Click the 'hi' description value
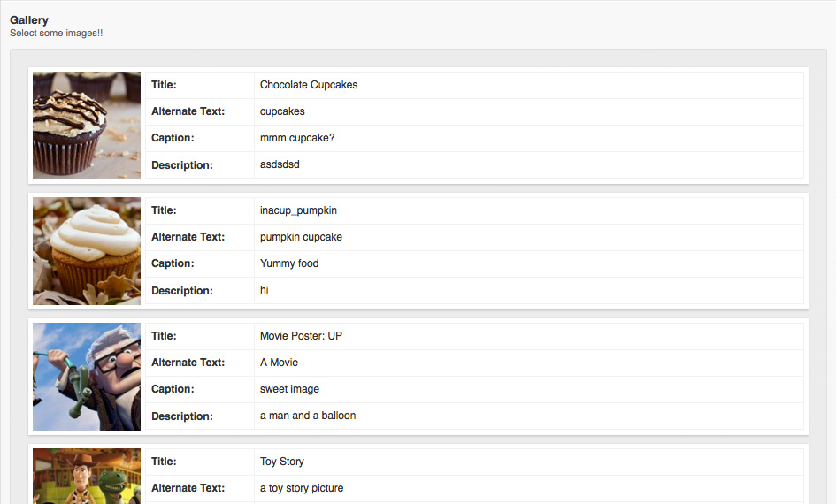The height and width of the screenshot is (504, 836). point(264,290)
